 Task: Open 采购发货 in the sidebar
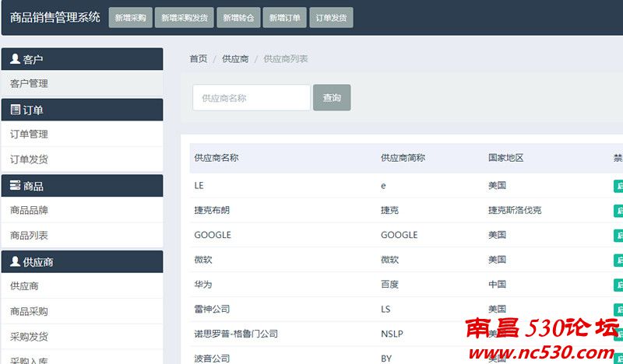pos(30,337)
